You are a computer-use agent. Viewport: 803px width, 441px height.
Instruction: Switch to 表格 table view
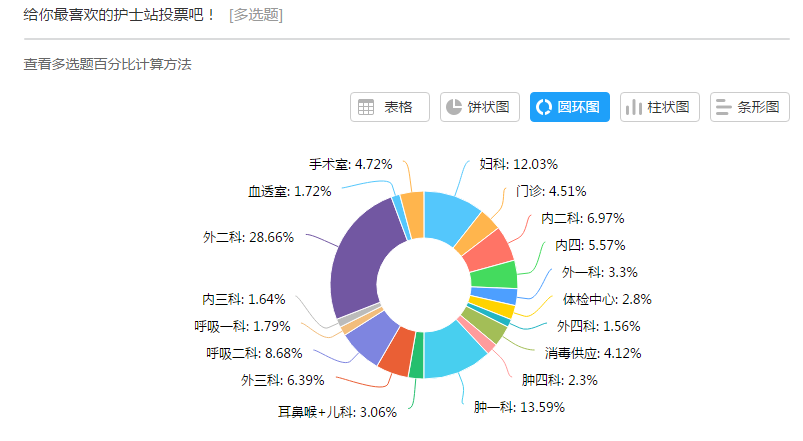pos(390,107)
